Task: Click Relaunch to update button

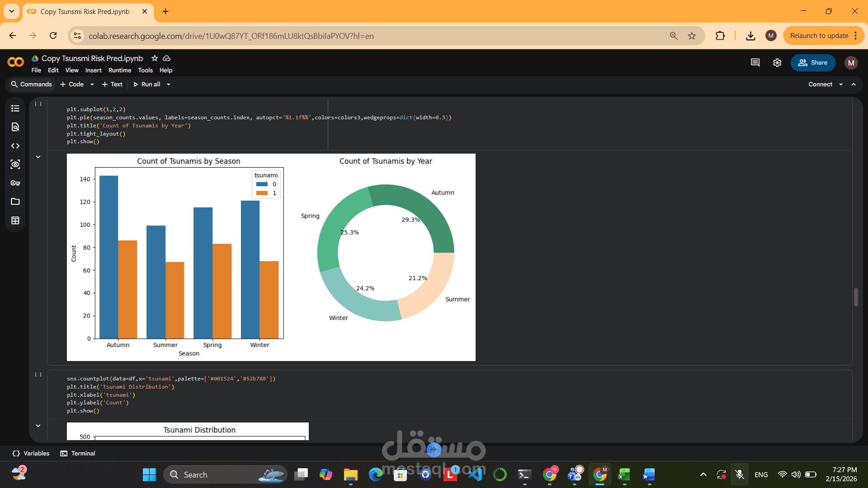Action: (x=819, y=36)
